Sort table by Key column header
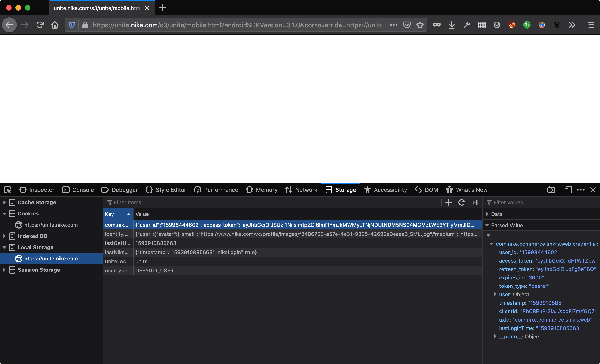The width and height of the screenshot is (600, 364). coord(118,214)
